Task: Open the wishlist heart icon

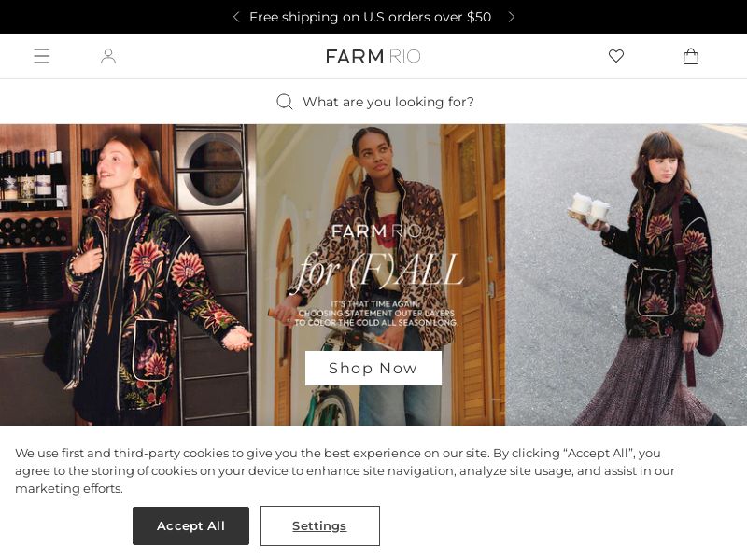Action: tap(616, 56)
